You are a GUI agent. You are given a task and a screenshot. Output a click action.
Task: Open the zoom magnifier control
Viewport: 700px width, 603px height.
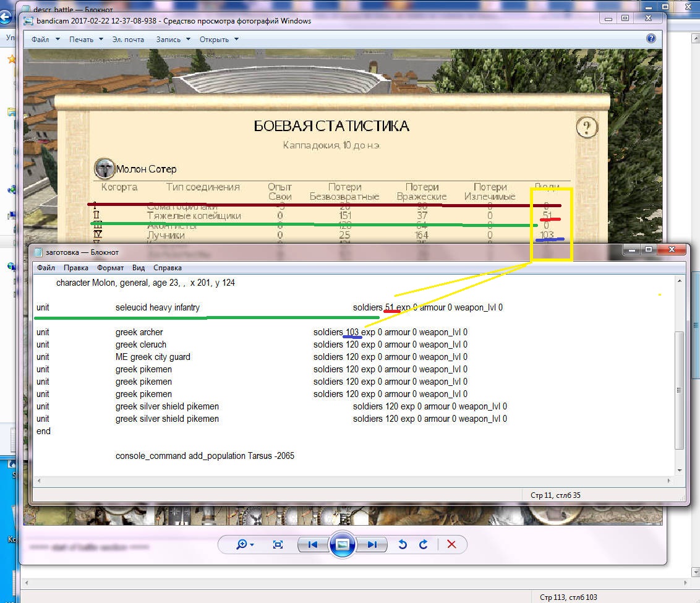click(245, 544)
